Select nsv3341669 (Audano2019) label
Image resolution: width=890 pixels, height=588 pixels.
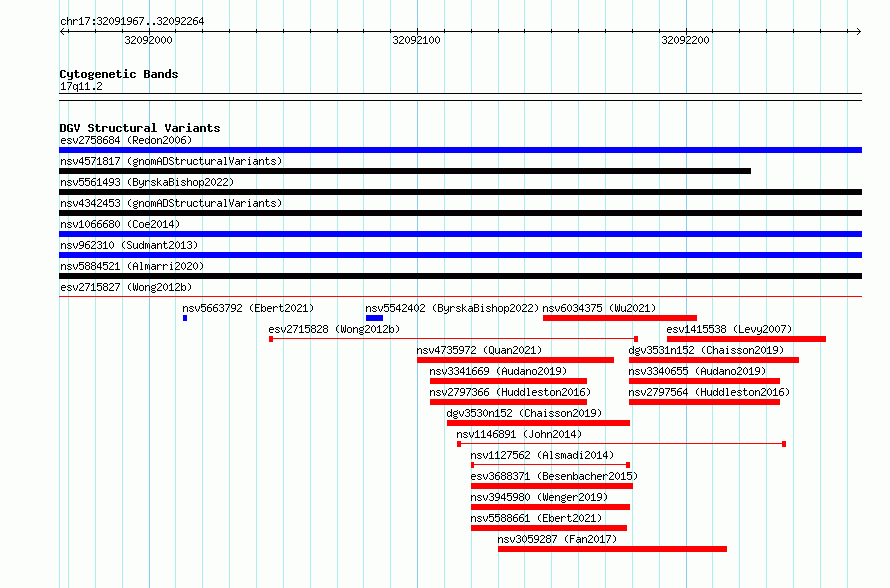pos(498,371)
